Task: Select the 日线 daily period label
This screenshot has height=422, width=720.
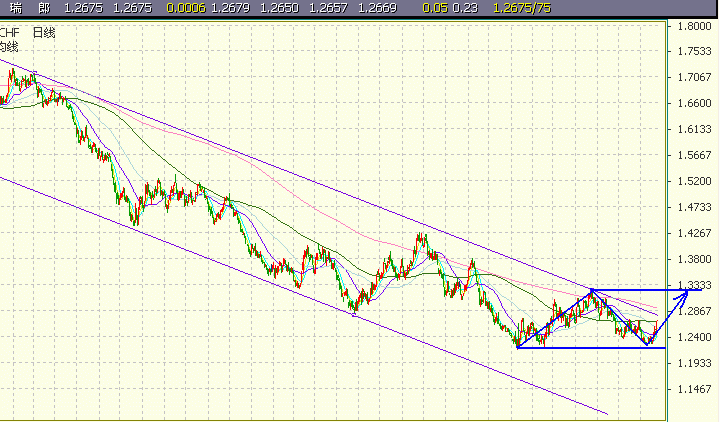Action: point(44,33)
